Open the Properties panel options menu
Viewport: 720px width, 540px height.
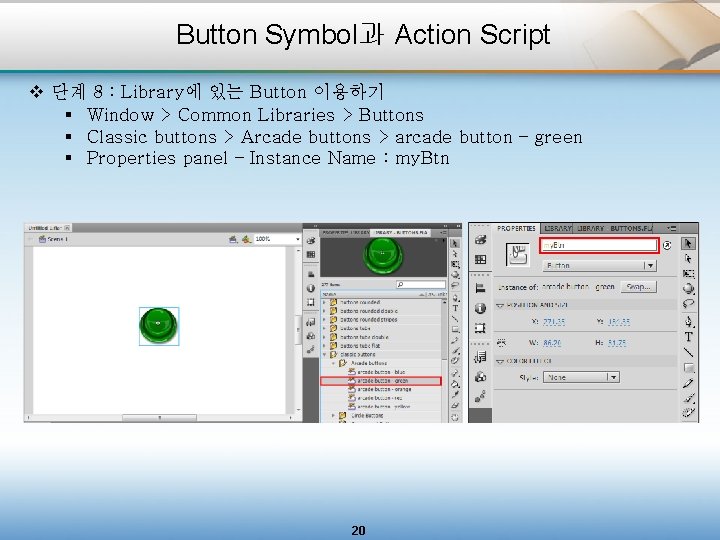[672, 228]
